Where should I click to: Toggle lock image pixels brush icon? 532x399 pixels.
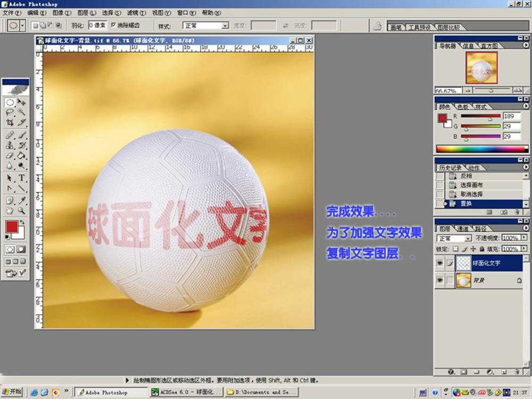[x=464, y=248]
